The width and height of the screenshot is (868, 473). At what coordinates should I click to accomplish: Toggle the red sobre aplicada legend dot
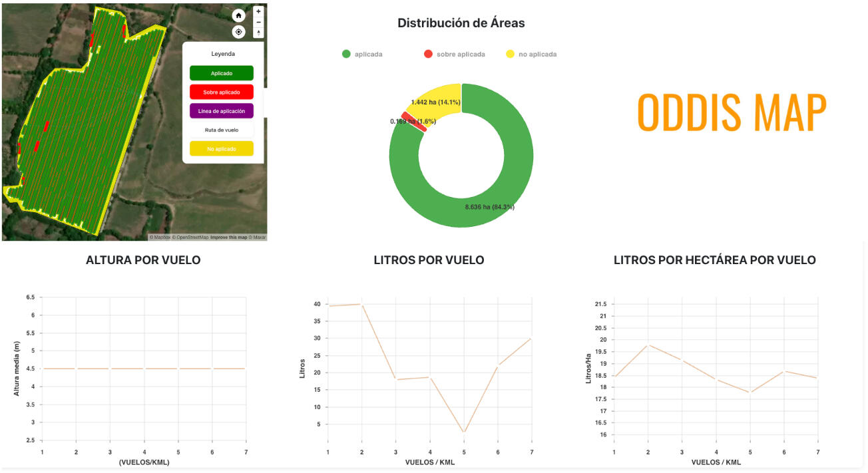[x=428, y=54]
